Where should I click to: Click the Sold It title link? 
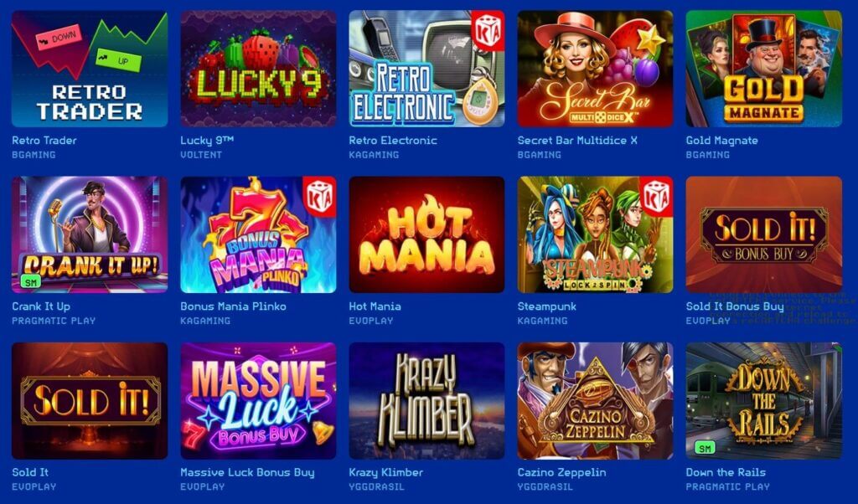pos(30,472)
